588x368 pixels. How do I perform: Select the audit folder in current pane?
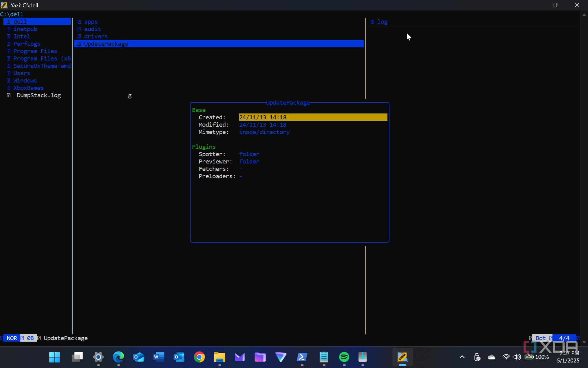click(92, 29)
